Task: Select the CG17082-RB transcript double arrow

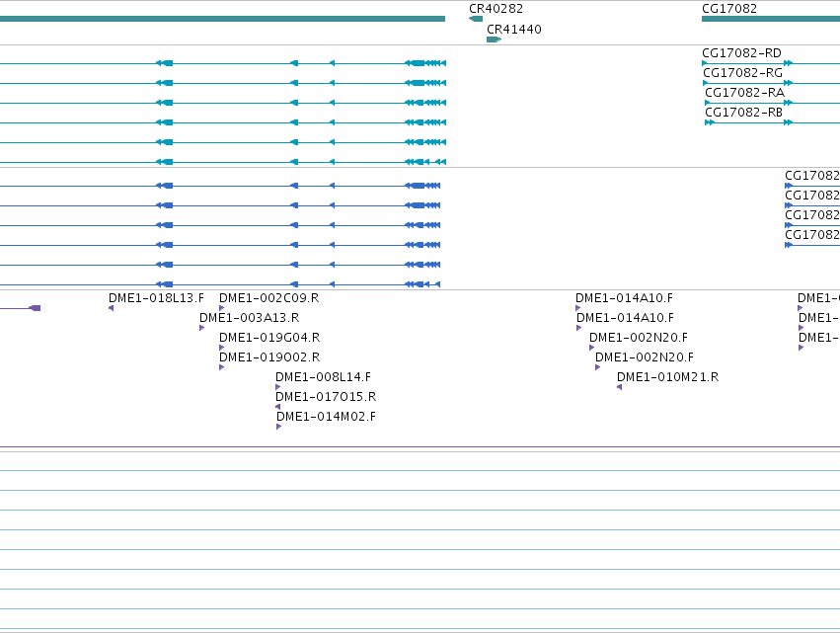Action: pos(710,122)
